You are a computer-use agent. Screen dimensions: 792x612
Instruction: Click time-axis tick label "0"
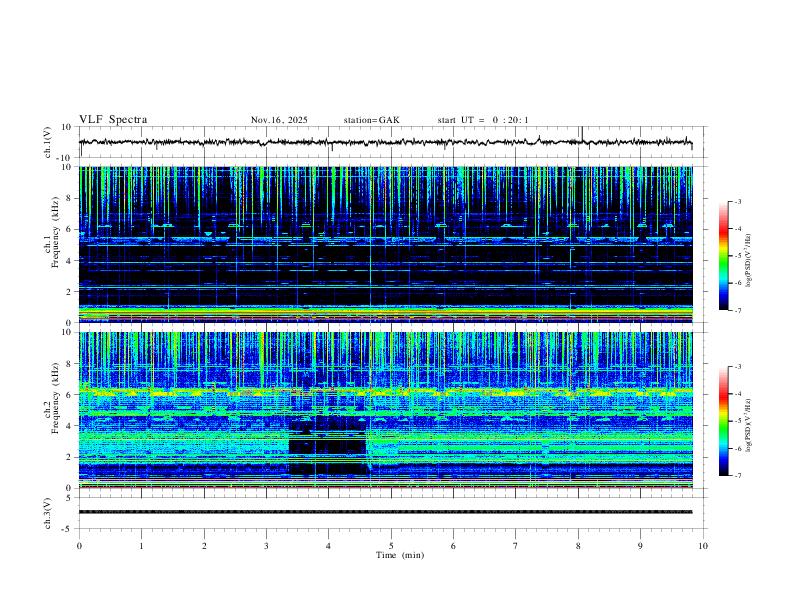(79, 546)
